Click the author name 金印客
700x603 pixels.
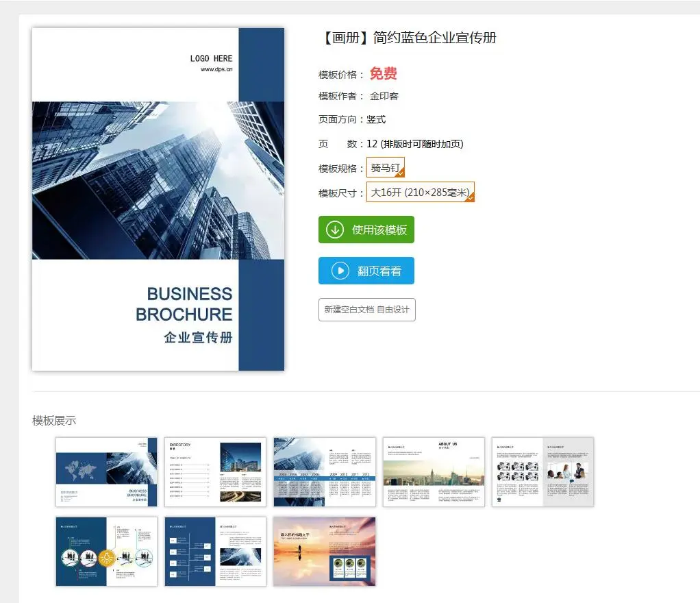384,96
